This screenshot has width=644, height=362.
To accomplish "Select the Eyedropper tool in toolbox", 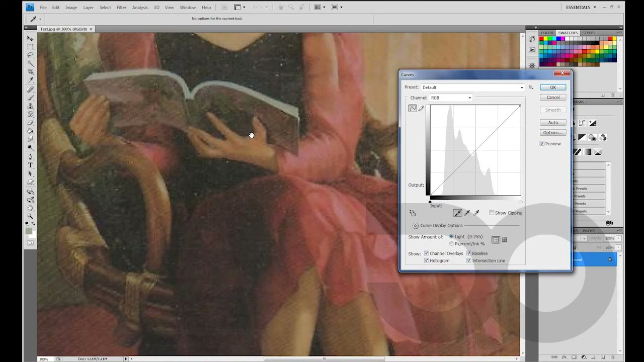I will click(x=30, y=80).
